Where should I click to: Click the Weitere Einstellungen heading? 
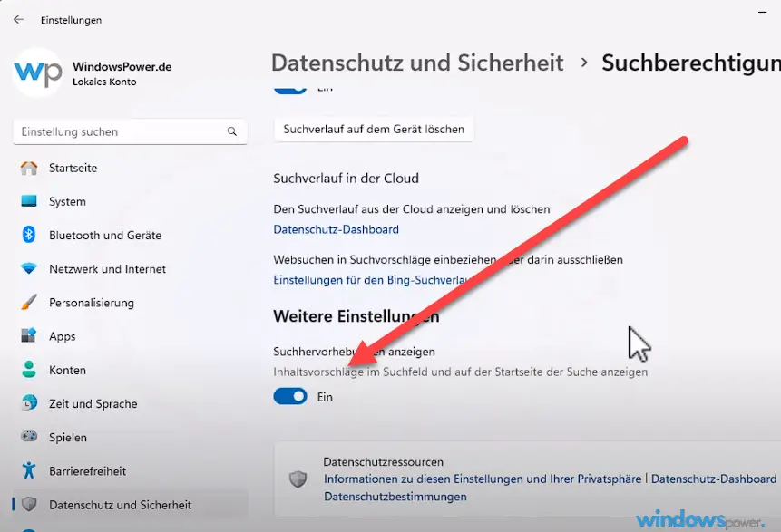point(356,316)
